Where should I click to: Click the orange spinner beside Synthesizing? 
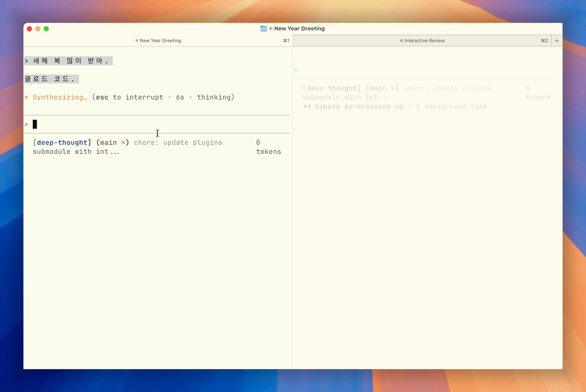pos(27,97)
